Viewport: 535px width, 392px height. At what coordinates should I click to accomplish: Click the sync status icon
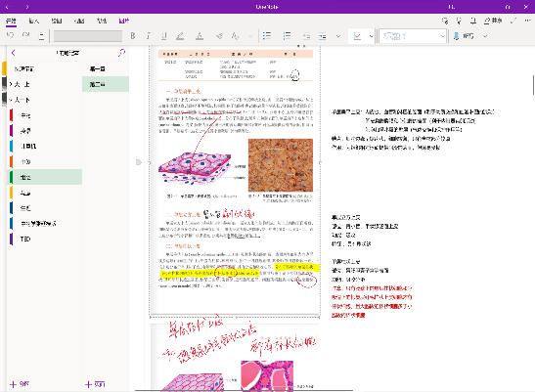coord(445,21)
